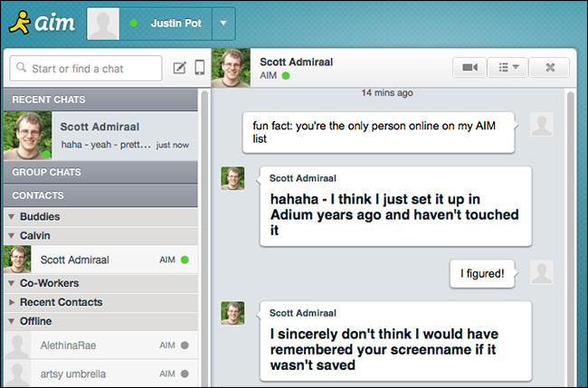The width and height of the screenshot is (588, 388).
Task: Select AlethinaRae in the offline list
Action: (71, 345)
